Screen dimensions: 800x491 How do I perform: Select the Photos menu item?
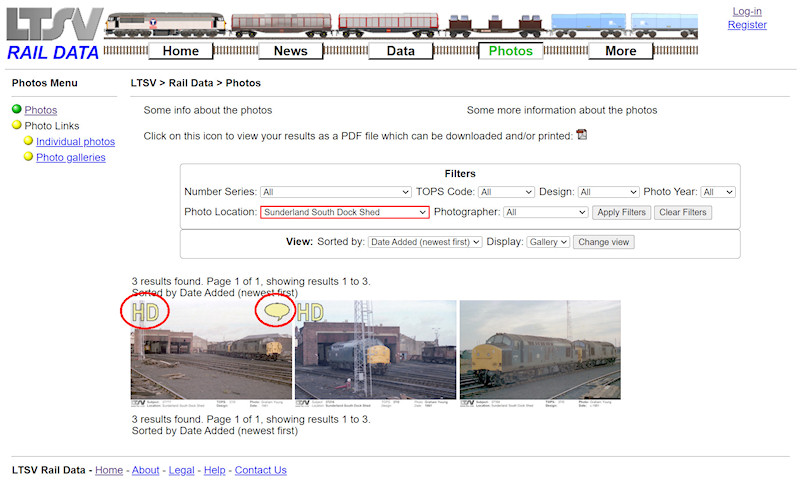point(511,51)
